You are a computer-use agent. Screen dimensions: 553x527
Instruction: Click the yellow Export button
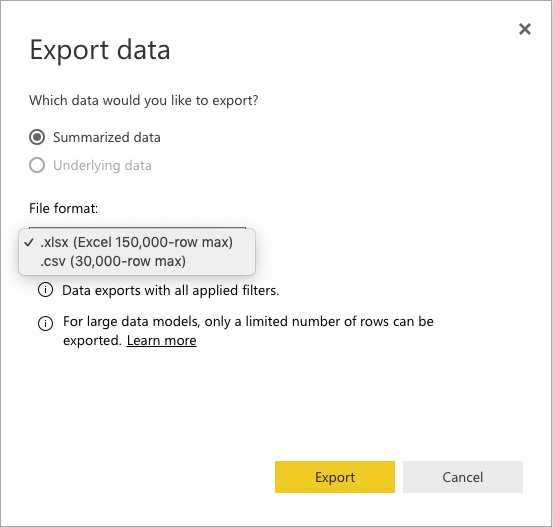pyautogui.click(x=335, y=477)
